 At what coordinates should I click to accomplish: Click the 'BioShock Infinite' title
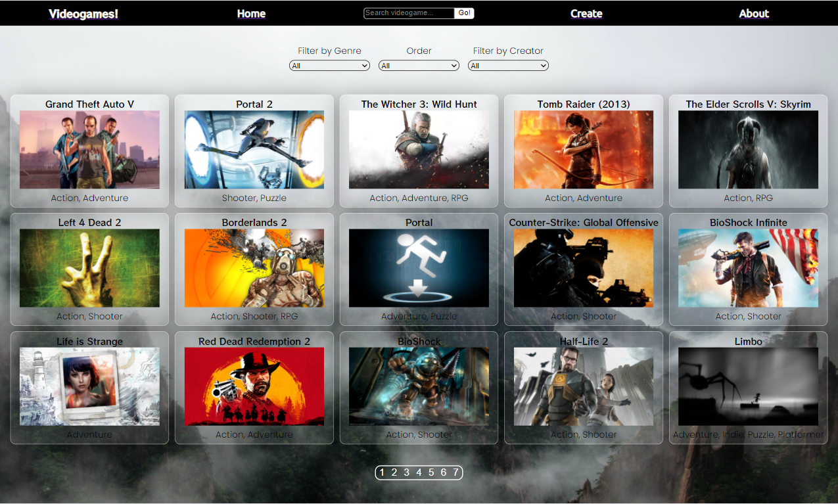(748, 223)
